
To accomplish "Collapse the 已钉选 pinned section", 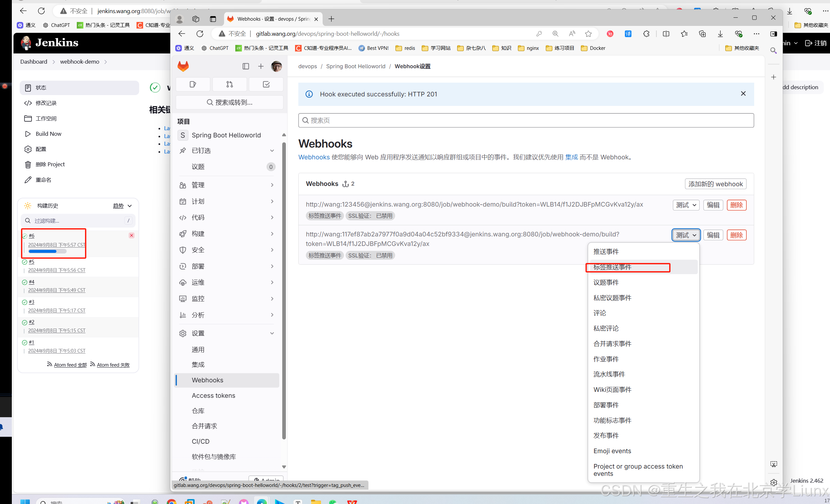I will (227, 151).
